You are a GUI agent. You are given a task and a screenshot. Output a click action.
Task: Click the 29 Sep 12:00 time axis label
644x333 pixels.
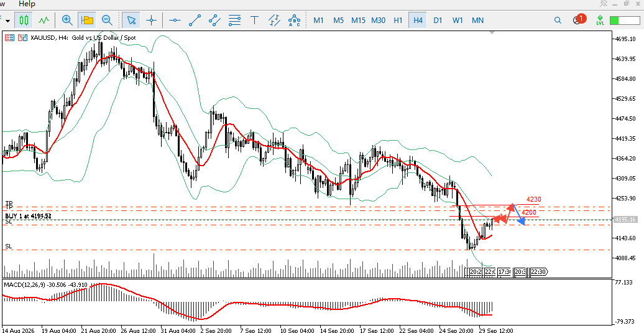coord(495,330)
